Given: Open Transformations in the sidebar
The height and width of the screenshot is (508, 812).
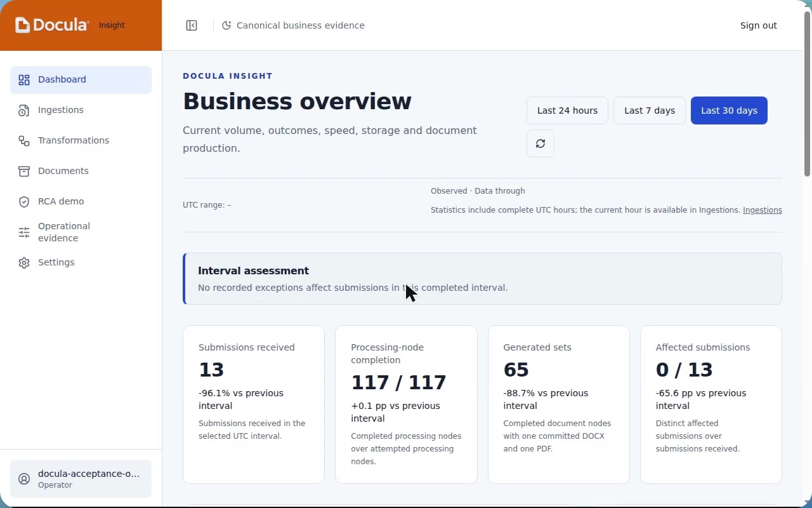Looking at the screenshot, I should (x=81, y=141).
